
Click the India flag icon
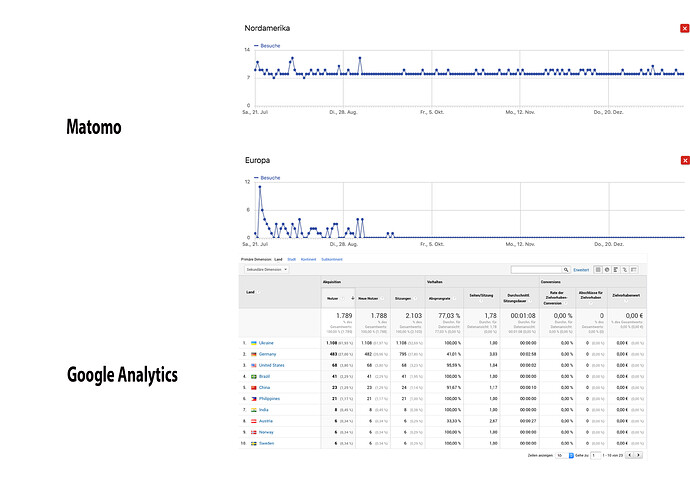(x=254, y=410)
